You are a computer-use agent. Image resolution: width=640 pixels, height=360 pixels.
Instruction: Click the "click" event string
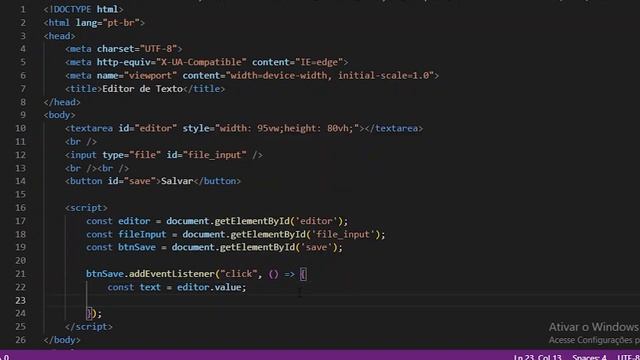point(238,274)
